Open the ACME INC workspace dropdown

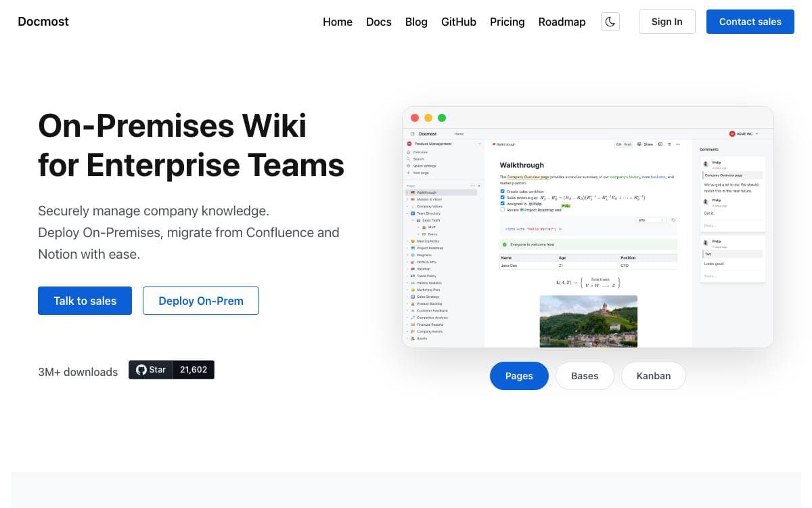pos(757,134)
